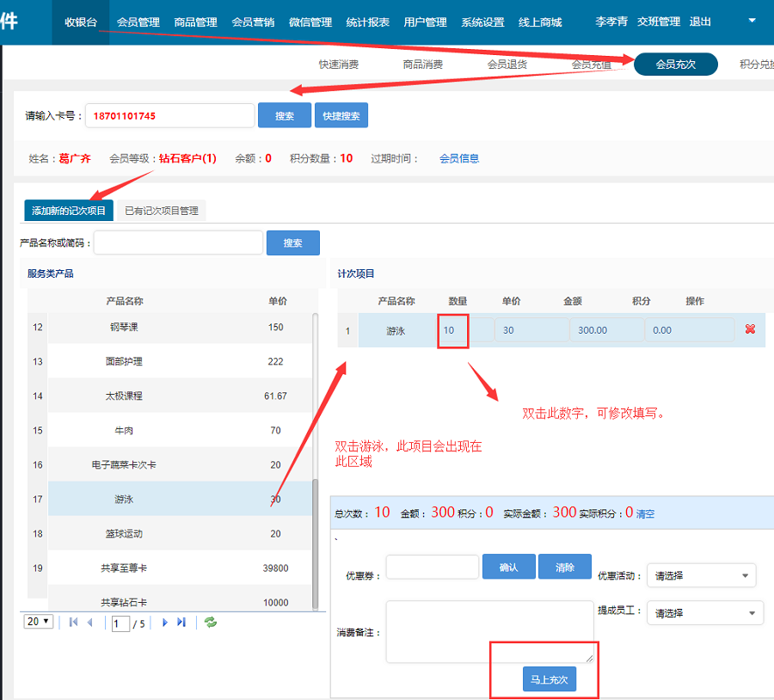This screenshot has height=700, width=774.
Task: Open the 会员管理 menu
Action: point(138,22)
